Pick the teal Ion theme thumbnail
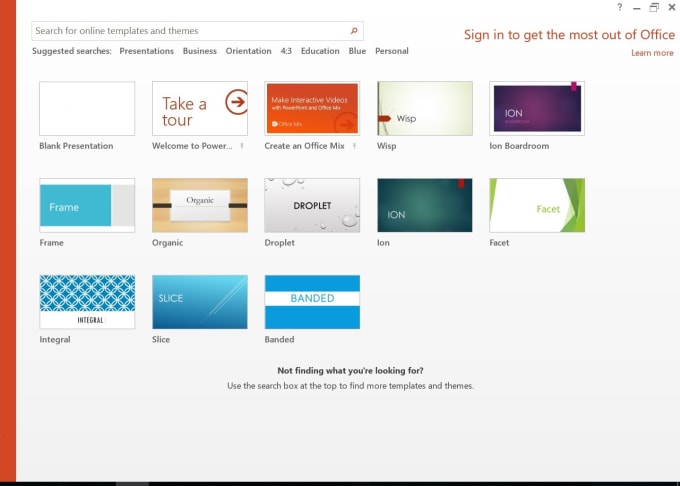Viewport: 680px width, 486px height. tap(425, 205)
